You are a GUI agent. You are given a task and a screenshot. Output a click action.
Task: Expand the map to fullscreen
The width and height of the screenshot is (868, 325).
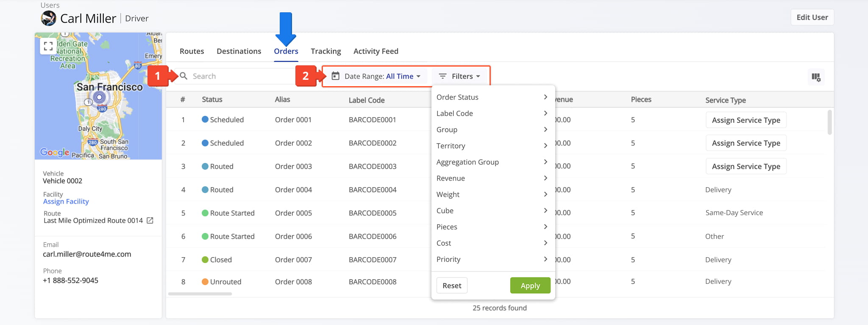point(48,46)
